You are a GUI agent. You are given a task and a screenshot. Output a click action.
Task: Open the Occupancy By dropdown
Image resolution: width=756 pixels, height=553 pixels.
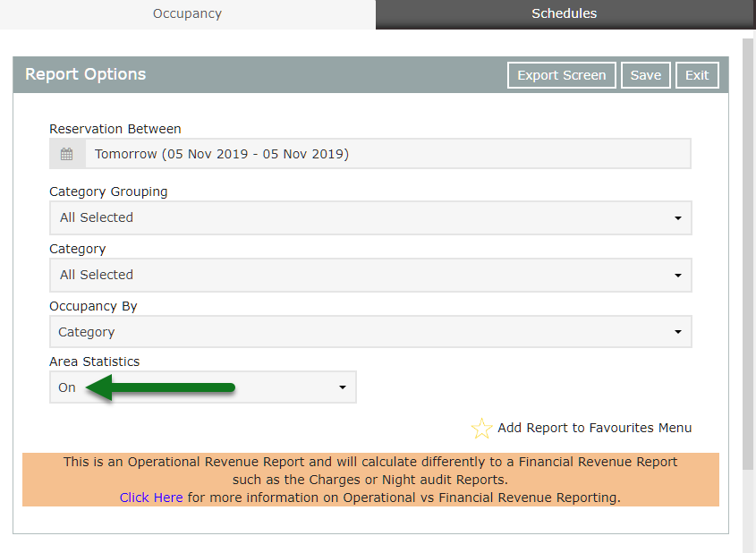click(370, 332)
